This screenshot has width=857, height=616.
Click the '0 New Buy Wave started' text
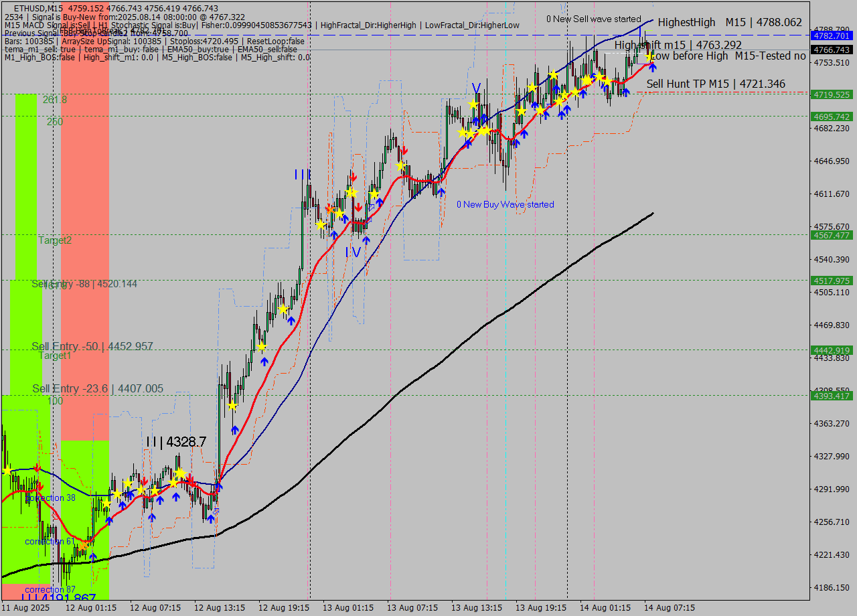[505, 204]
